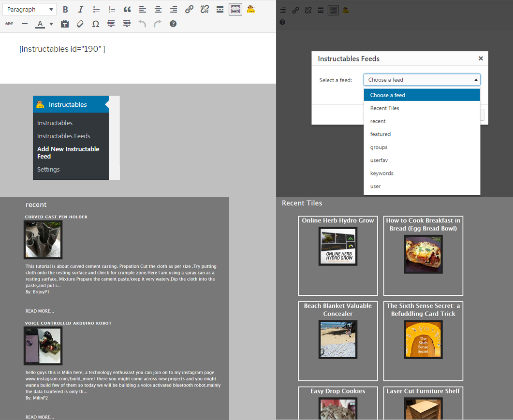Align text left
This screenshot has height=420, width=513.
(143, 10)
